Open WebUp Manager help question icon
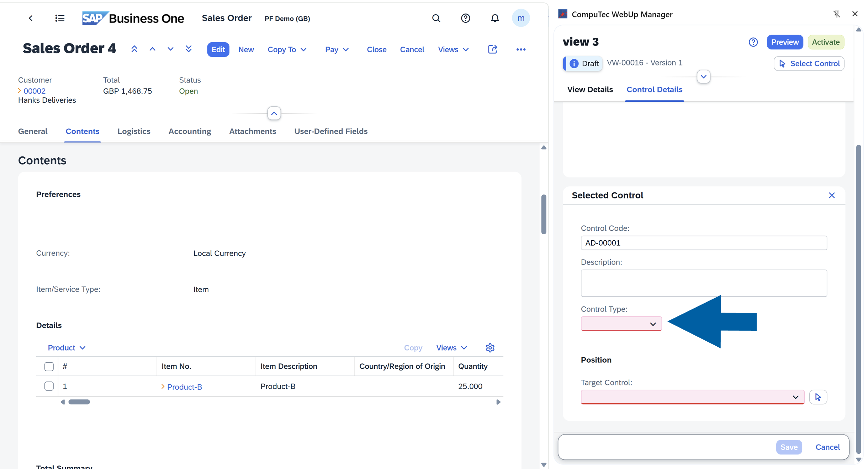 (753, 42)
